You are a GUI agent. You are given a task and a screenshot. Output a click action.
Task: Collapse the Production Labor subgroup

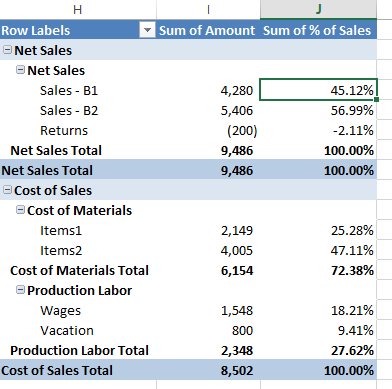(x=20, y=290)
